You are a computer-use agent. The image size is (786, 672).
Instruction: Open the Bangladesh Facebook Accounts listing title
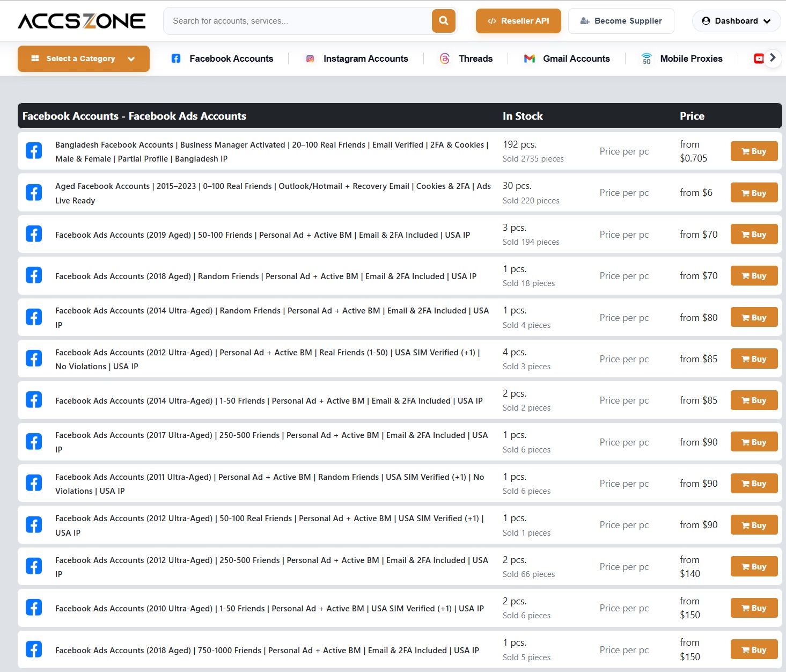tap(271, 151)
